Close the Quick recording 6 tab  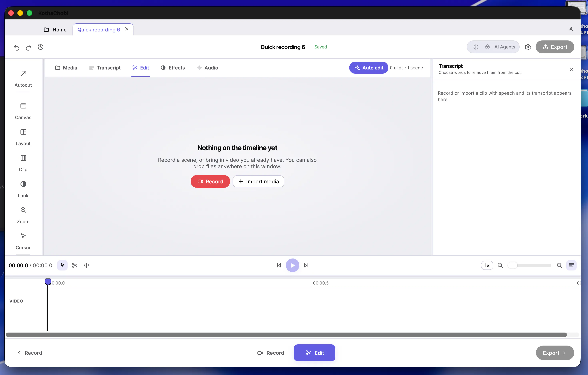[127, 29]
